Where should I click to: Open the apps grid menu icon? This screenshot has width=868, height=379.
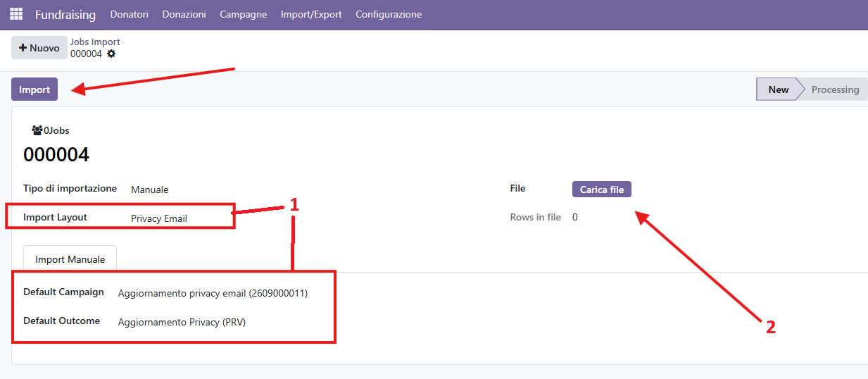(15, 14)
